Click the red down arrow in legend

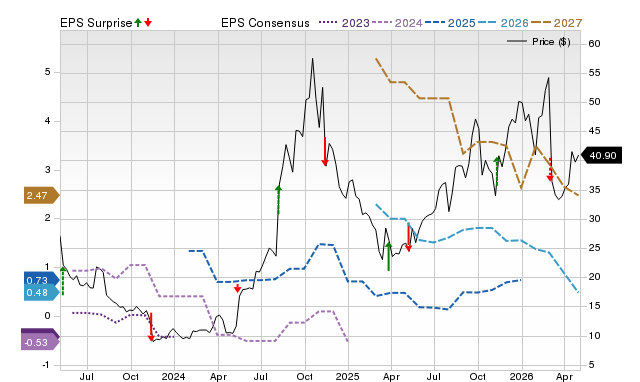(148, 22)
